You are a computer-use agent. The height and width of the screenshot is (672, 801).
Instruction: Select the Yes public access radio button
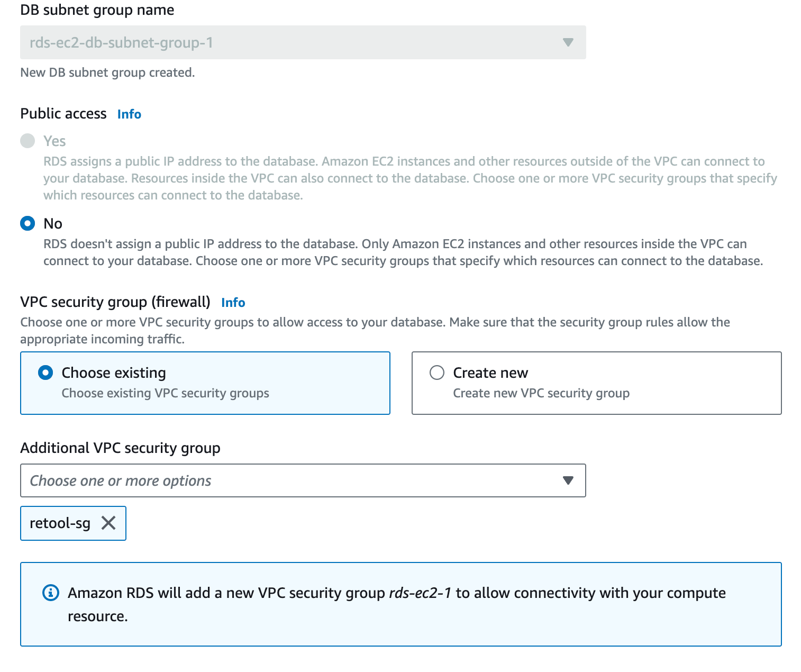click(x=28, y=141)
